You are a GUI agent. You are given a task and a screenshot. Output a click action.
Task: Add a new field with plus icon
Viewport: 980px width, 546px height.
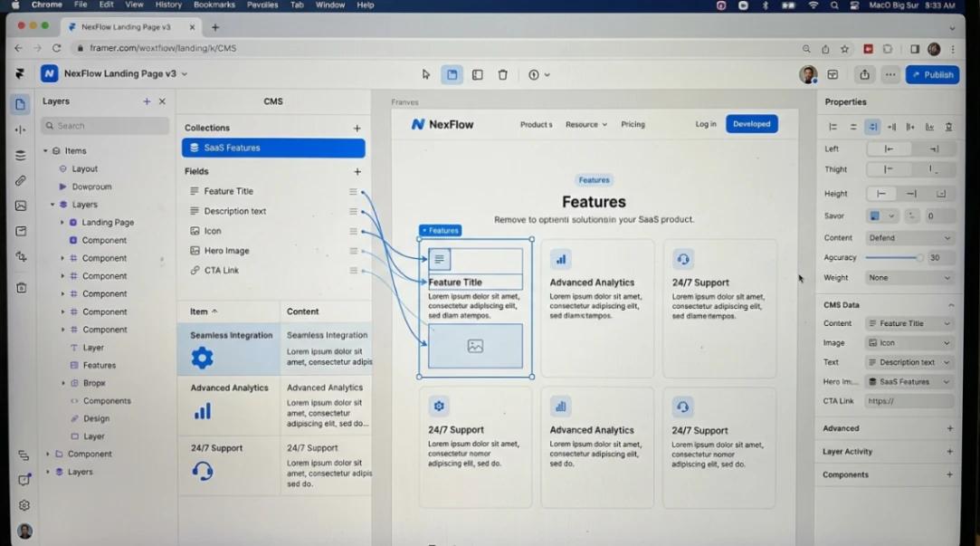pos(357,171)
